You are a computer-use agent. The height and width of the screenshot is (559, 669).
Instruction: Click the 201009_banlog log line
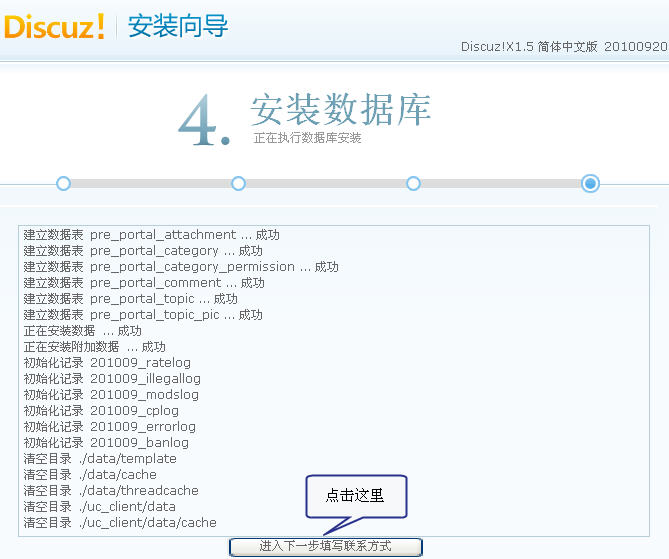[106, 443]
